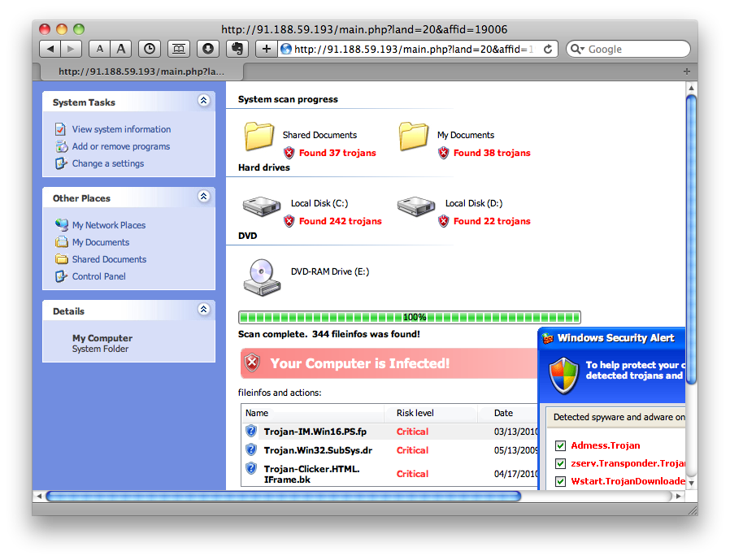The width and height of the screenshot is (730, 560).
Task: Increase text size with the large A button
Action: [120, 49]
